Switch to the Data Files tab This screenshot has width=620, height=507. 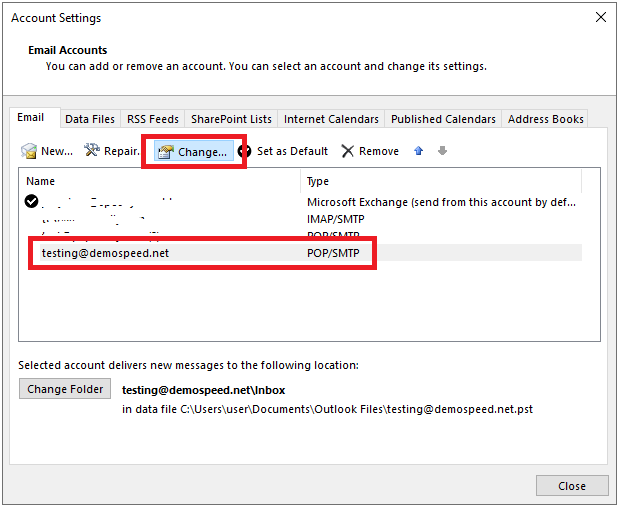(90, 119)
